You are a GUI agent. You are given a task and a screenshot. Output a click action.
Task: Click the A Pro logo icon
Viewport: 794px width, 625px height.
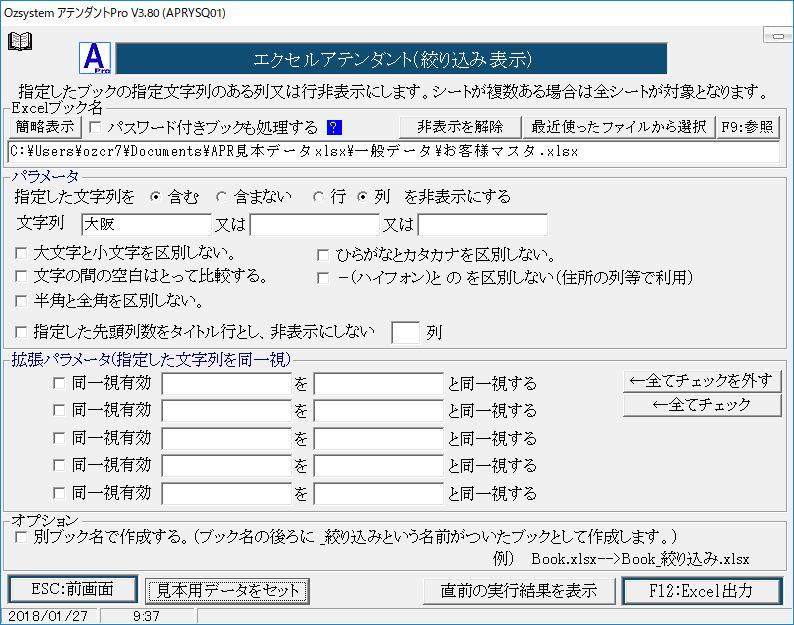95,58
